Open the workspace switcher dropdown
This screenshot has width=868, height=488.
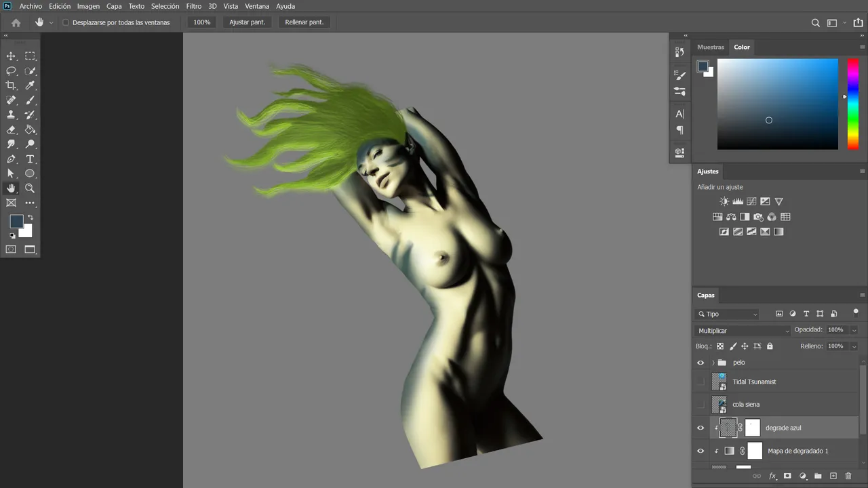point(835,22)
